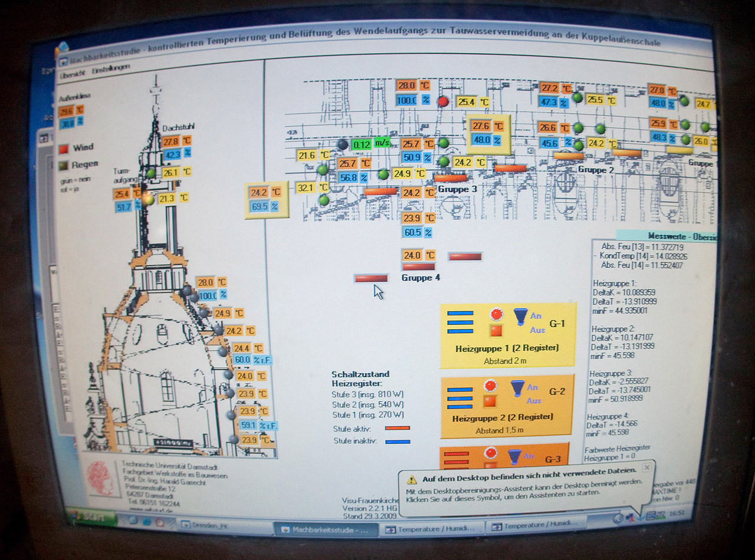
Task: Switch Heizgruppe 1 to Aus
Action: tap(537, 330)
